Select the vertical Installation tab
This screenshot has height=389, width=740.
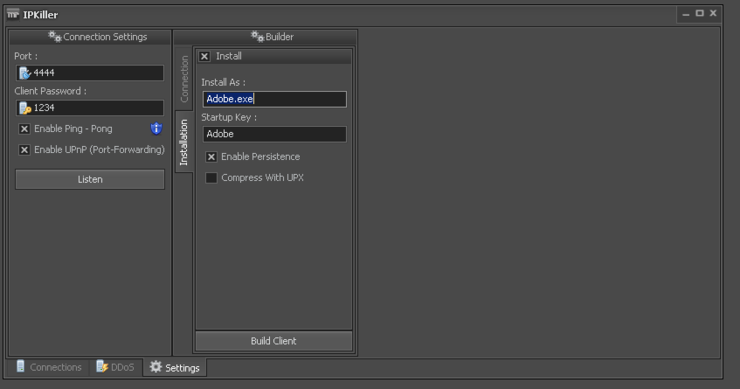(184, 142)
